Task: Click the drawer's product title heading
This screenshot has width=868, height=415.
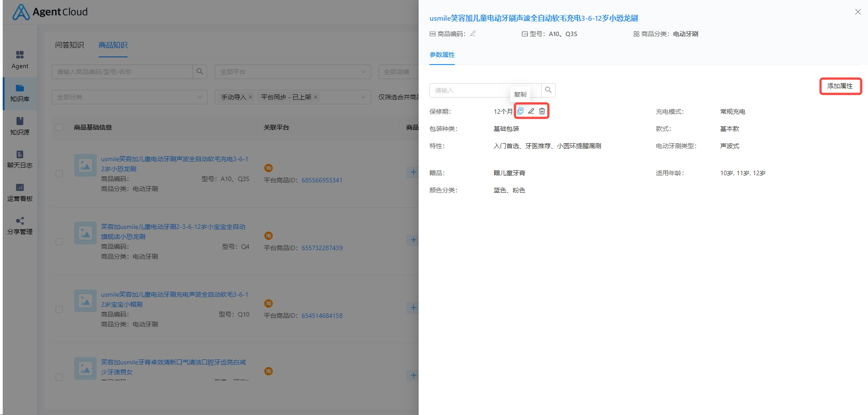Action: click(533, 18)
